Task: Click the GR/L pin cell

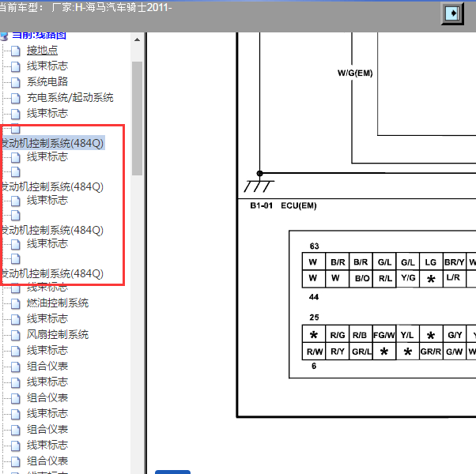Action: (x=361, y=352)
